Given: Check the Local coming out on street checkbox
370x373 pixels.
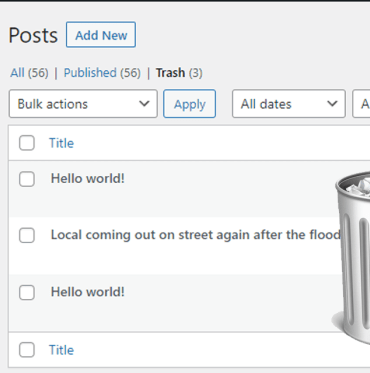Looking at the screenshot, I should coord(27,235).
